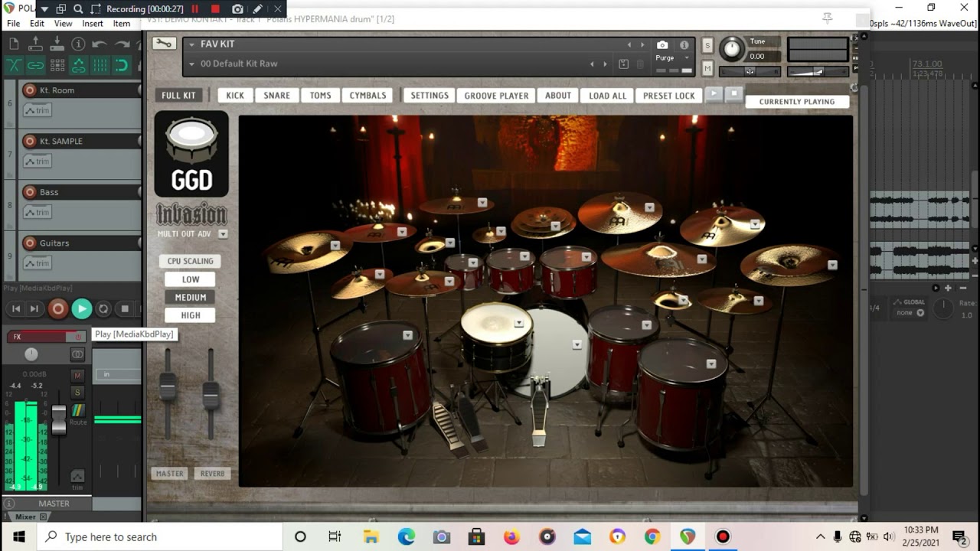The width and height of the screenshot is (980, 551).
Task: Toggle record arm on Guitars track
Action: [x=30, y=243]
